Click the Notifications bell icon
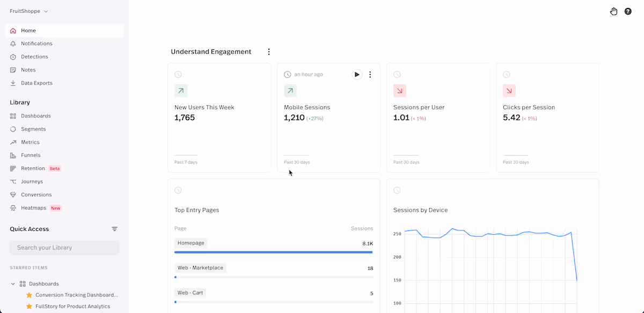 (x=13, y=43)
